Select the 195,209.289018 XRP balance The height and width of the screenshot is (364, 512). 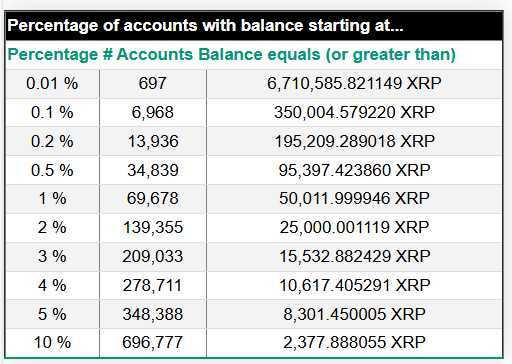click(355, 141)
